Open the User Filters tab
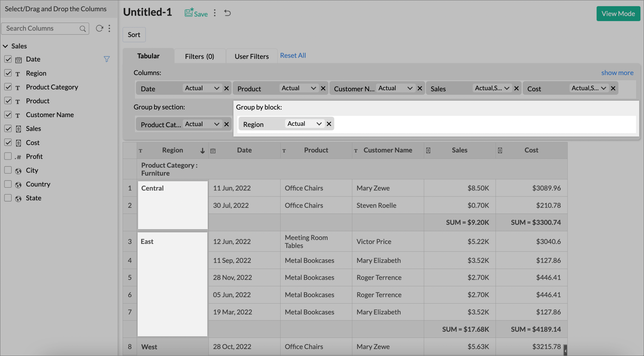Screen dimensions: 644x356 [252, 56]
